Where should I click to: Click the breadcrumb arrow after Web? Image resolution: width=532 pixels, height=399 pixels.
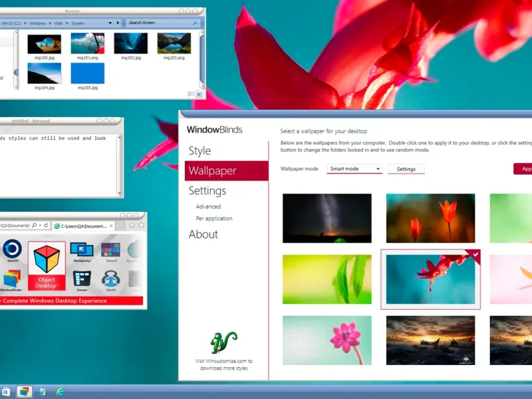(67, 23)
